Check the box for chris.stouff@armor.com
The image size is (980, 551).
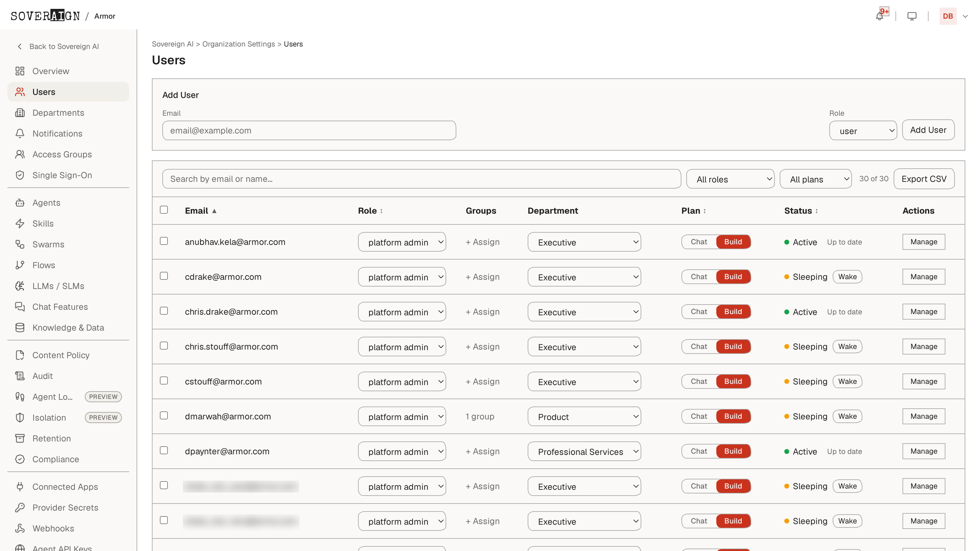[164, 346]
